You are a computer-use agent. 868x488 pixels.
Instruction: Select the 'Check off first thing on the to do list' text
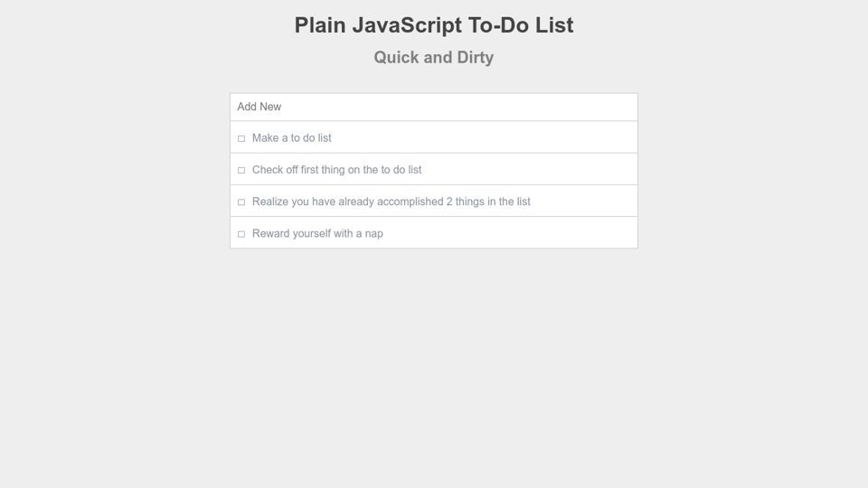coord(336,170)
